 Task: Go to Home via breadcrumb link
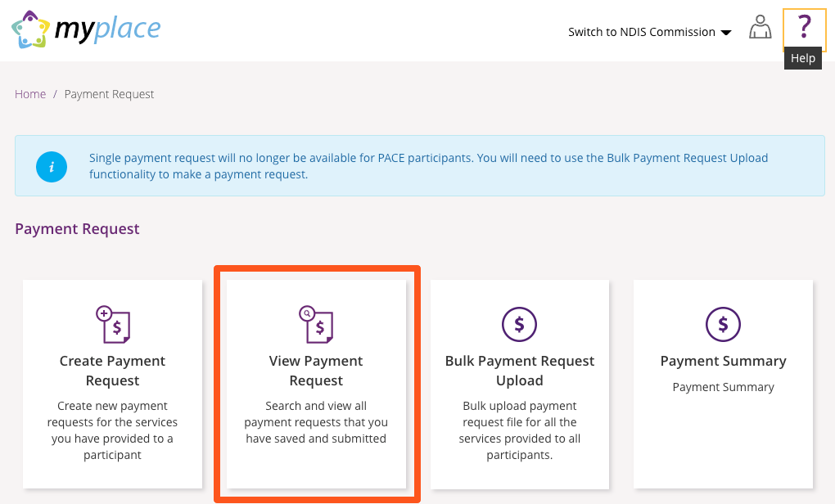pos(30,94)
